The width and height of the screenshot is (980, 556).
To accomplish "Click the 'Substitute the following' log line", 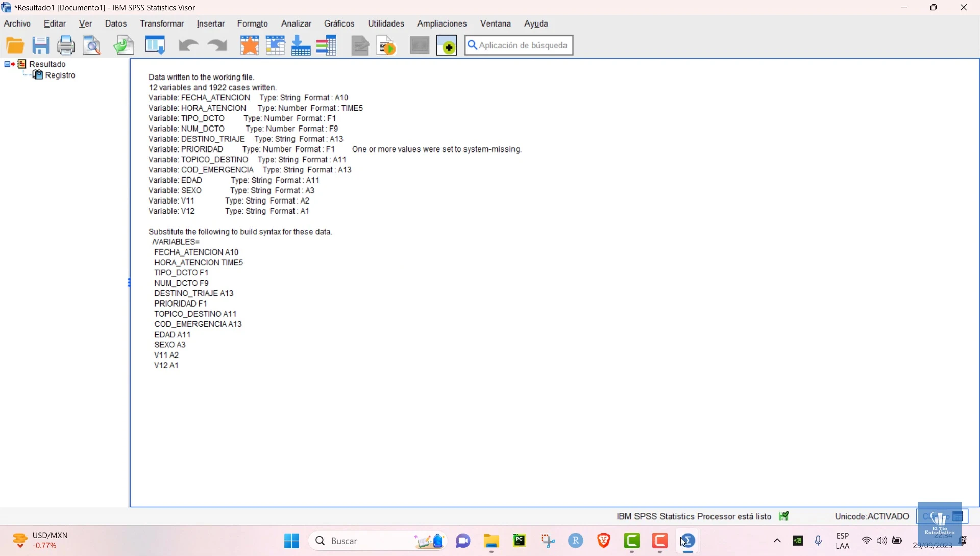I will pyautogui.click(x=240, y=232).
